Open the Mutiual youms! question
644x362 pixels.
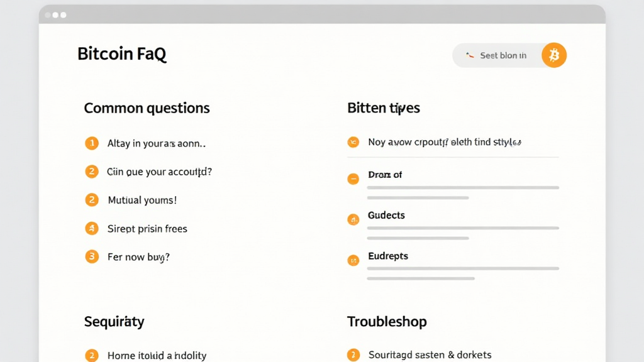tap(142, 200)
